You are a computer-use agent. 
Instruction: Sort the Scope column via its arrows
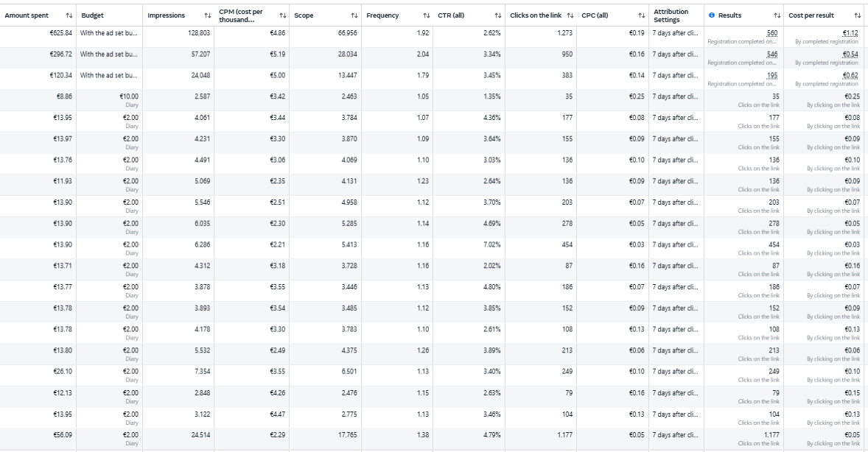(x=354, y=15)
